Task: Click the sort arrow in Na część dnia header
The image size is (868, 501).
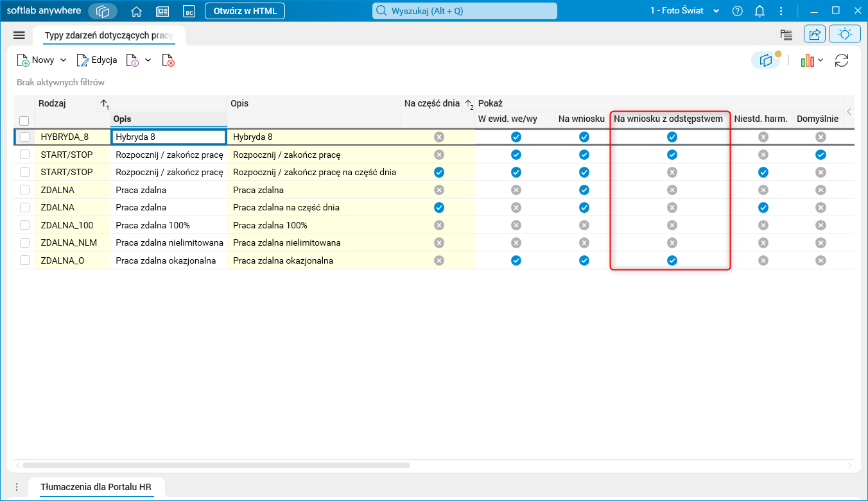Action: click(469, 104)
